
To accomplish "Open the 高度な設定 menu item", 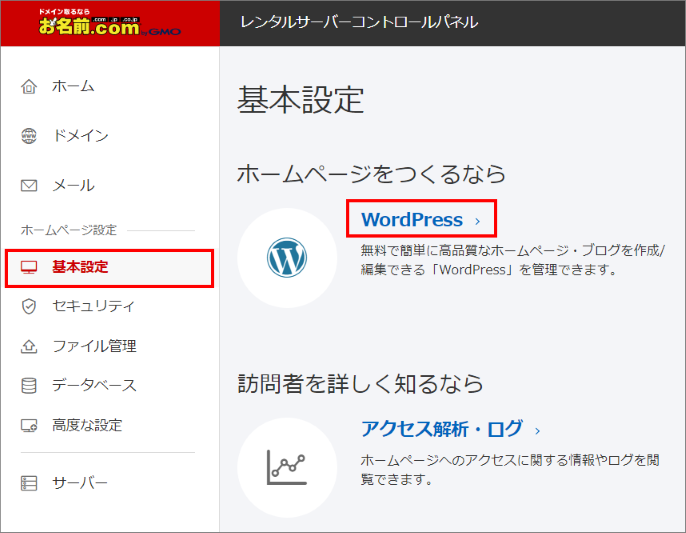I will [87, 425].
